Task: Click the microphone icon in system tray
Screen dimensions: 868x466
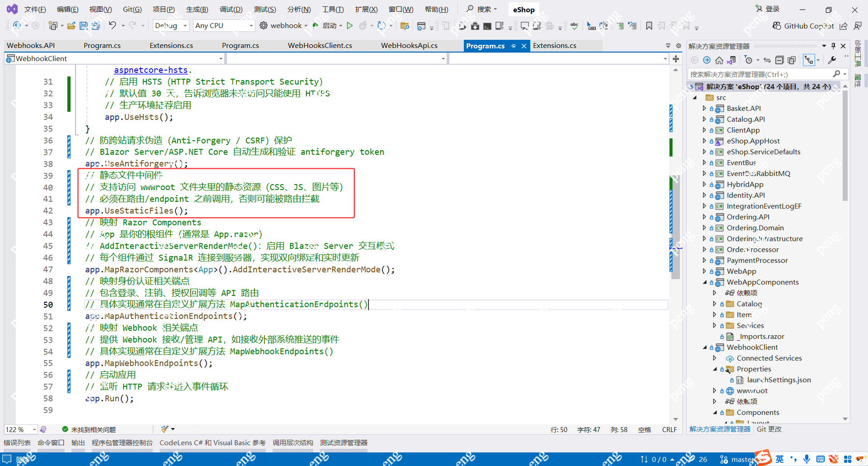Action: tap(807, 459)
